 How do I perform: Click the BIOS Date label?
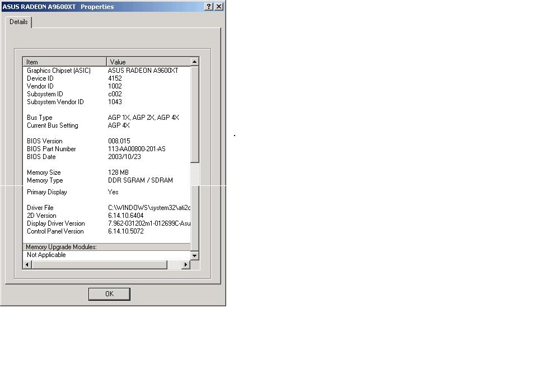click(x=41, y=157)
